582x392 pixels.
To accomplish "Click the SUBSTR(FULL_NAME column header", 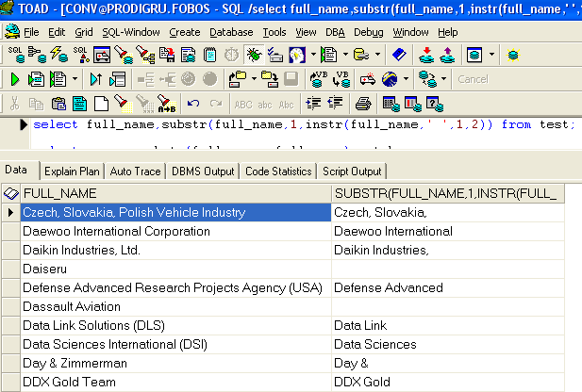I will click(x=448, y=193).
